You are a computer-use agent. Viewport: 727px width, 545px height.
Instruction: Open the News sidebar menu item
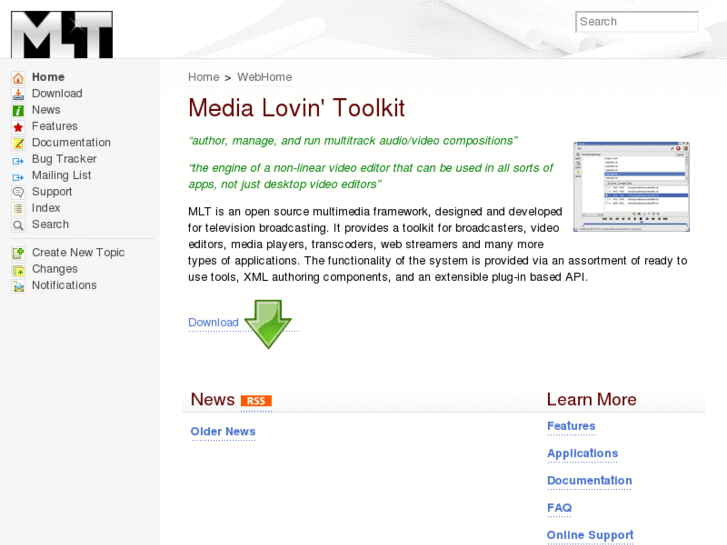(x=46, y=109)
